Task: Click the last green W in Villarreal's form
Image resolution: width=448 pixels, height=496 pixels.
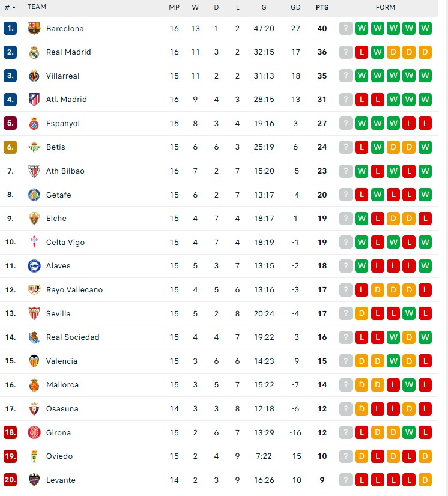Action: [426, 76]
